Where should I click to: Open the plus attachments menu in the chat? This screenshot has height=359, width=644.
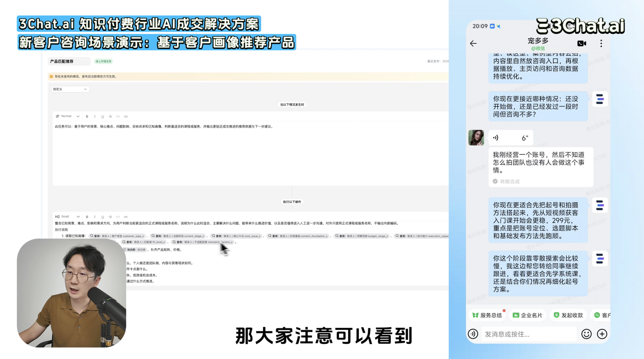[x=602, y=334]
